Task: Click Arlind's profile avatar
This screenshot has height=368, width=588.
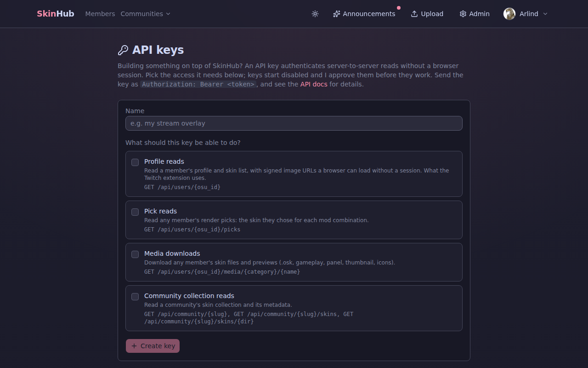Action: pyautogui.click(x=509, y=14)
